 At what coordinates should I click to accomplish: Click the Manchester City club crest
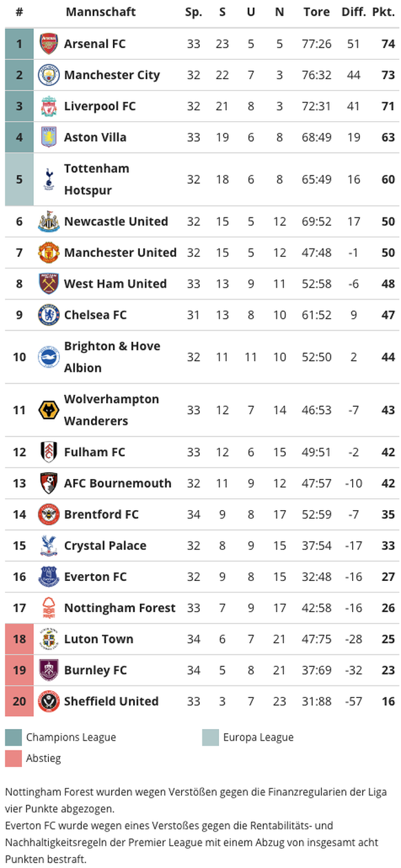tap(49, 75)
